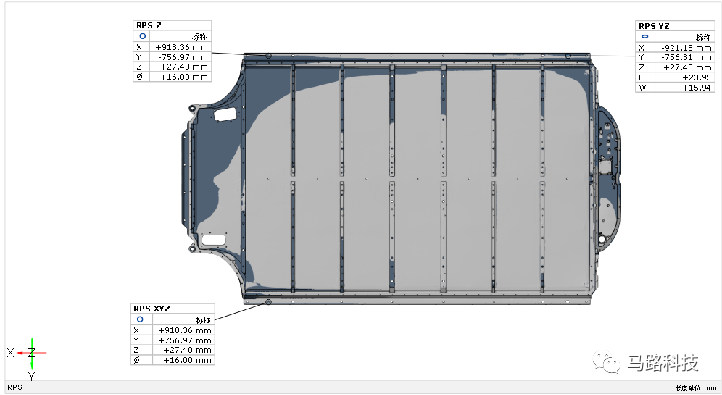This screenshot has width=722, height=395.
Task: Click the circle icon in RPS Z label
Action: click(142, 36)
